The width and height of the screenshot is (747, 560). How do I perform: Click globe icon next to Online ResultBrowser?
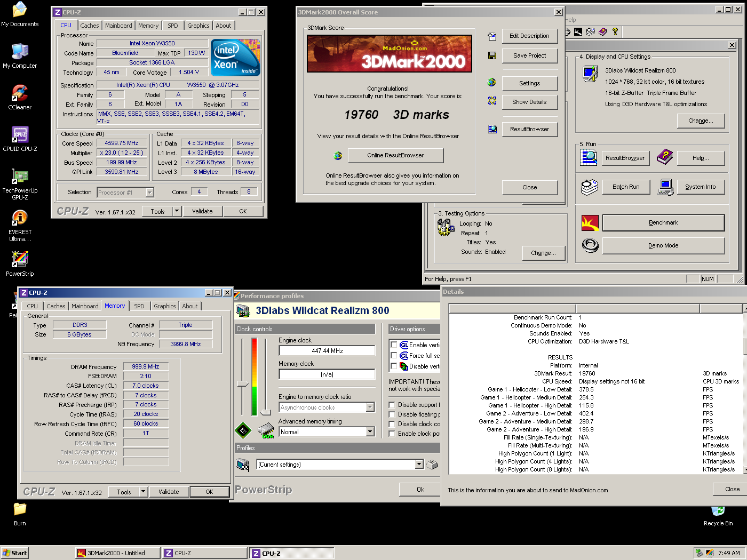pyautogui.click(x=338, y=155)
